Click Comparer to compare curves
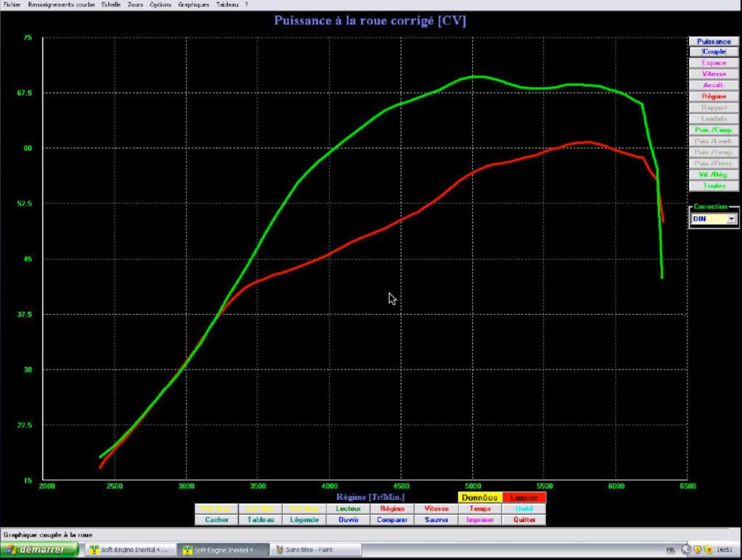The width and height of the screenshot is (742, 560). pyautogui.click(x=392, y=519)
